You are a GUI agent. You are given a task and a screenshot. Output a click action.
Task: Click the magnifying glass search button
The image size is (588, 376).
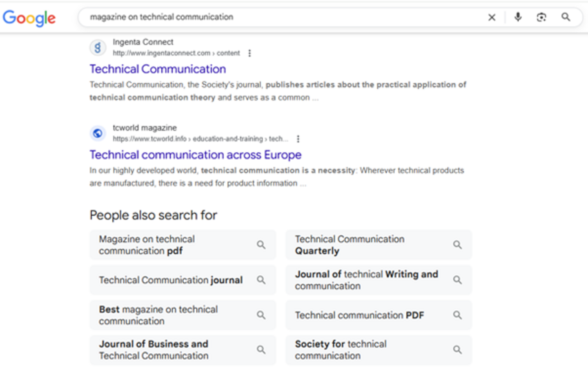566,17
